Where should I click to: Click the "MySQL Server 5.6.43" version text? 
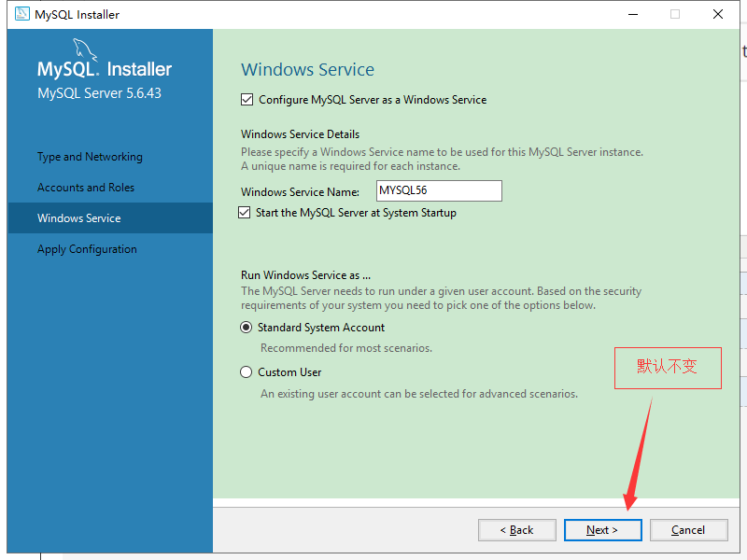pyautogui.click(x=99, y=92)
